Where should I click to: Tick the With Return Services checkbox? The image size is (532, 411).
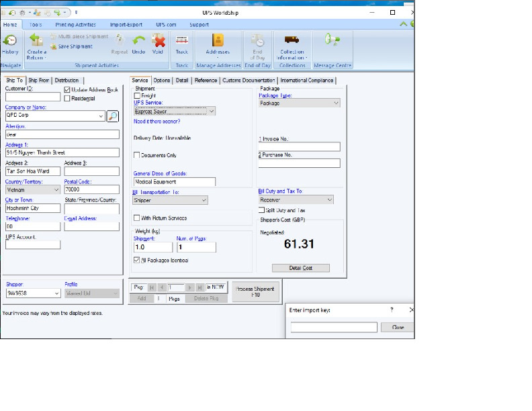click(138, 218)
